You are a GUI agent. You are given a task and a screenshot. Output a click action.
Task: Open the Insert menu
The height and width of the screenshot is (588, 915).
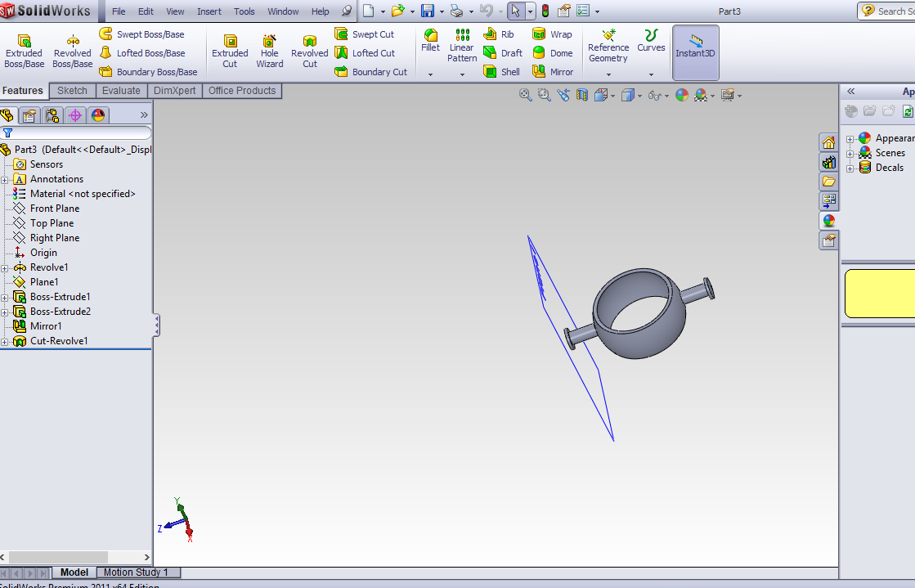(209, 11)
